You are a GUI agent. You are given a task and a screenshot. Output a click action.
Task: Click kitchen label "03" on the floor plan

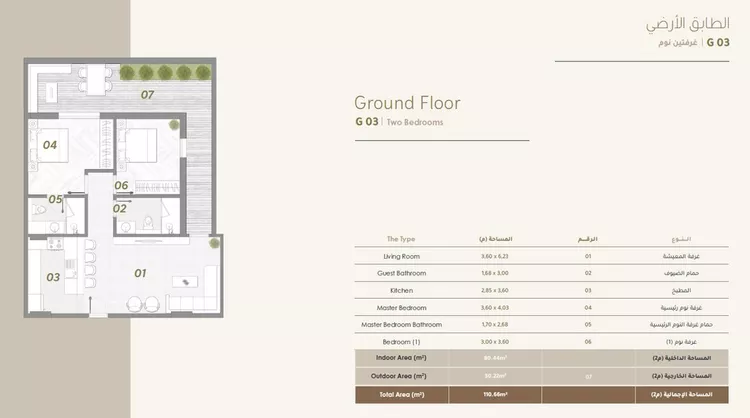pyautogui.click(x=53, y=277)
